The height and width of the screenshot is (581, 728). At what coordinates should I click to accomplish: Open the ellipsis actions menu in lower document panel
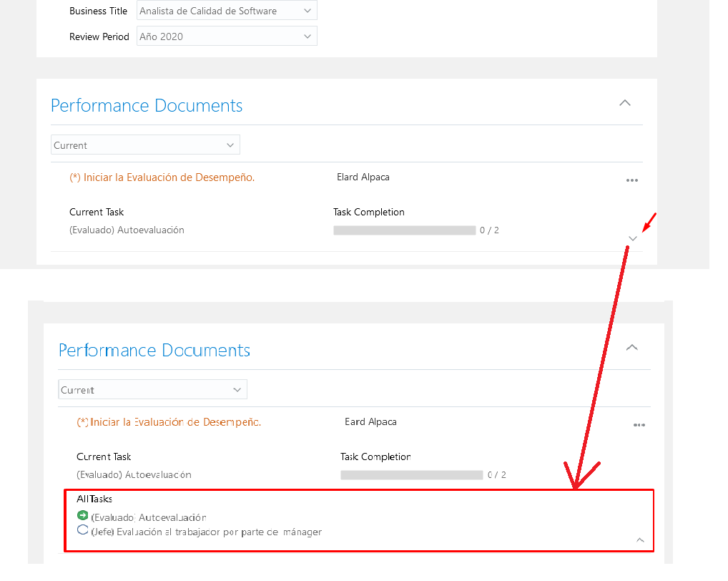pyautogui.click(x=639, y=425)
